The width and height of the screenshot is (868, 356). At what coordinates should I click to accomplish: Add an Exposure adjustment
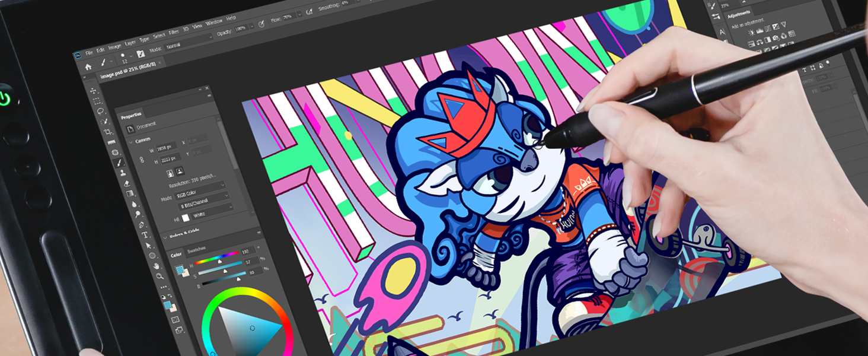coord(776,26)
